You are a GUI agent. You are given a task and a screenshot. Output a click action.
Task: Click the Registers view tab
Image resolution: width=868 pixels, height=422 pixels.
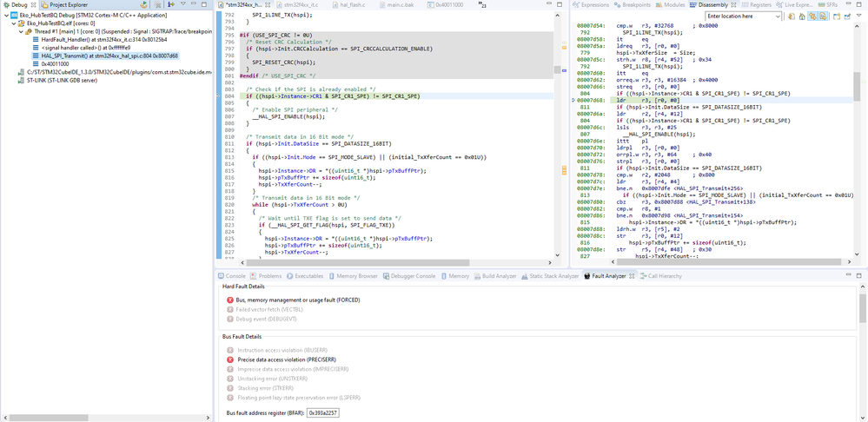(x=756, y=4)
